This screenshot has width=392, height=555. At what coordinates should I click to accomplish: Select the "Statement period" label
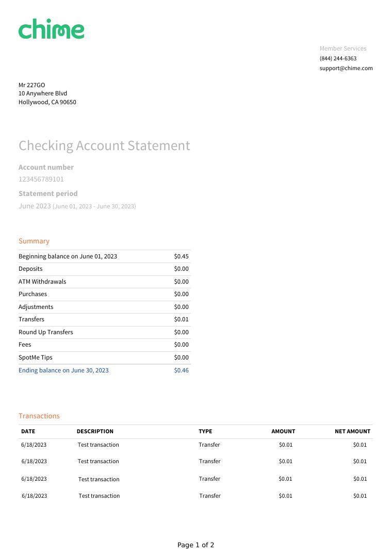pyautogui.click(x=48, y=193)
